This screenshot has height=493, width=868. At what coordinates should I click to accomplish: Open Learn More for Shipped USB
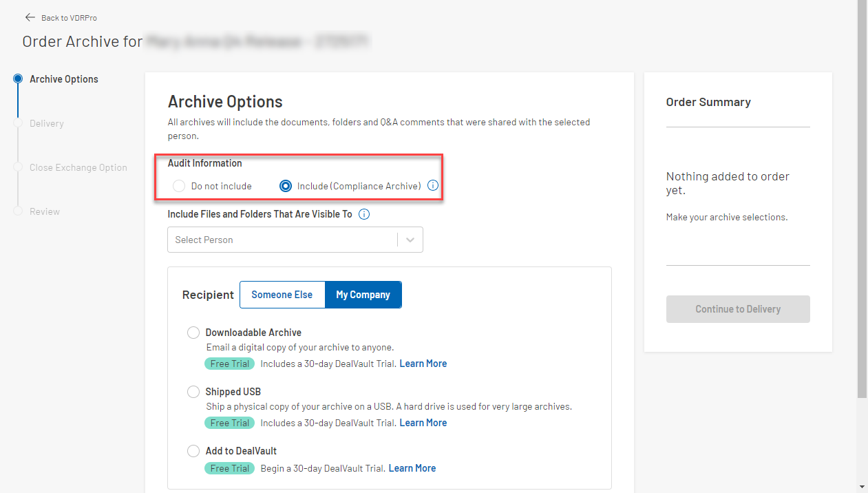(423, 422)
